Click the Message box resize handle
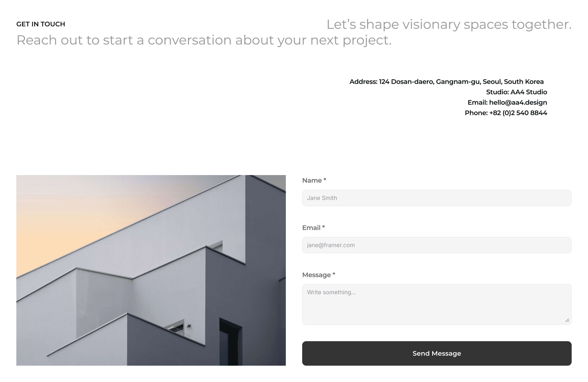588x382 pixels. pyautogui.click(x=567, y=321)
